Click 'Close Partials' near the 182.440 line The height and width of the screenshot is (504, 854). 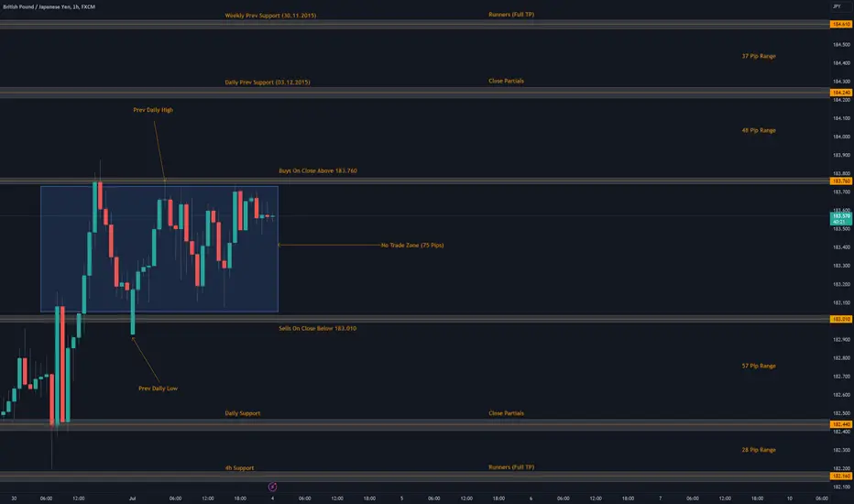506,413
